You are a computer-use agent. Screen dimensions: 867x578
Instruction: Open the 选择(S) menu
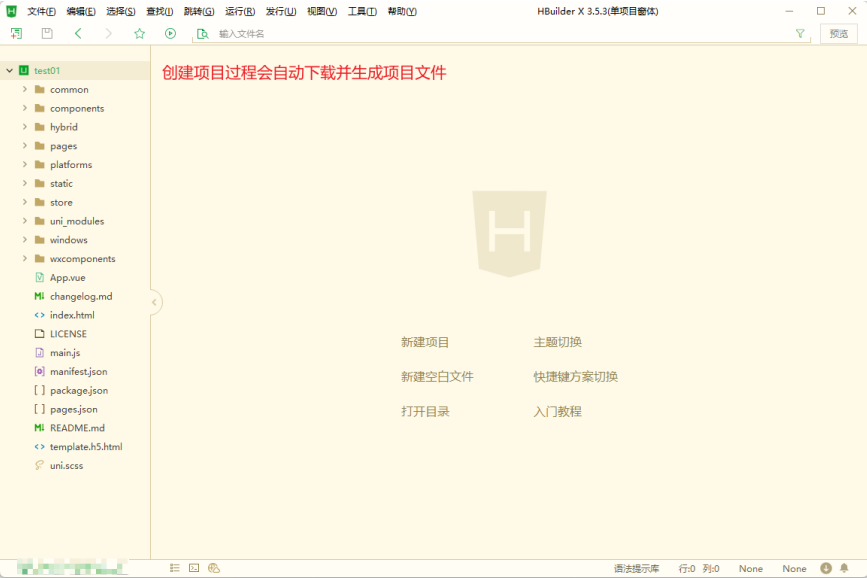[121, 11]
